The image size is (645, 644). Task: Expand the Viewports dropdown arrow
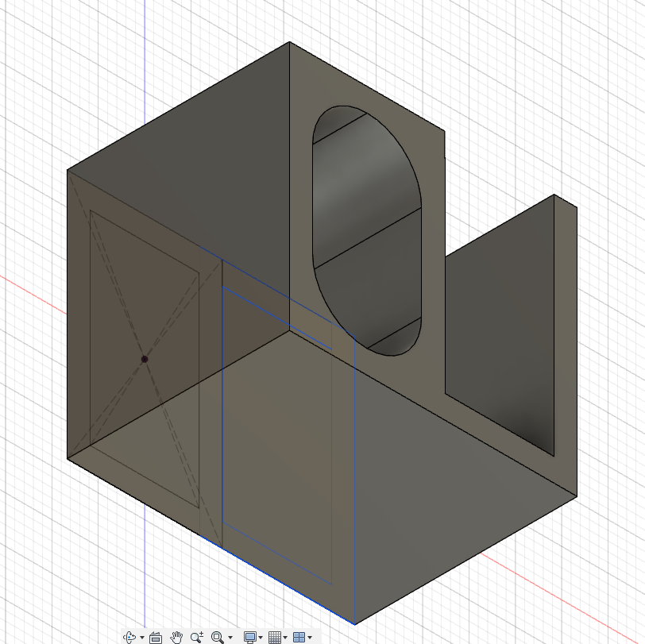point(310,638)
